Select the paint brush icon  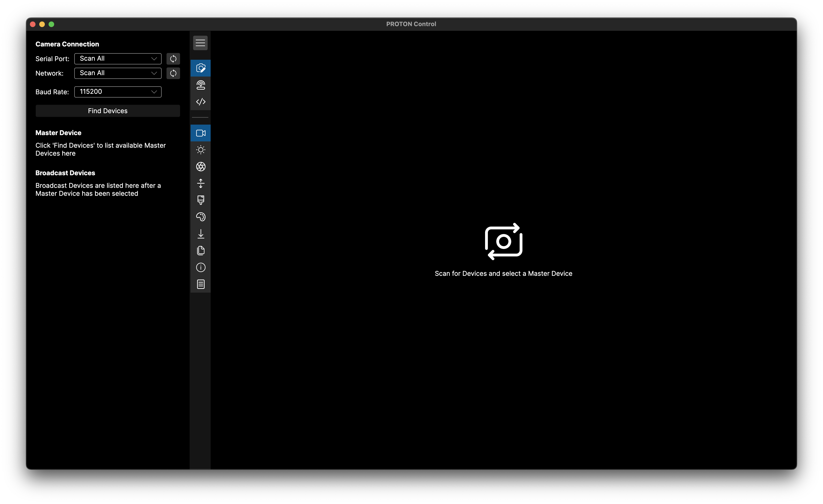(200, 200)
